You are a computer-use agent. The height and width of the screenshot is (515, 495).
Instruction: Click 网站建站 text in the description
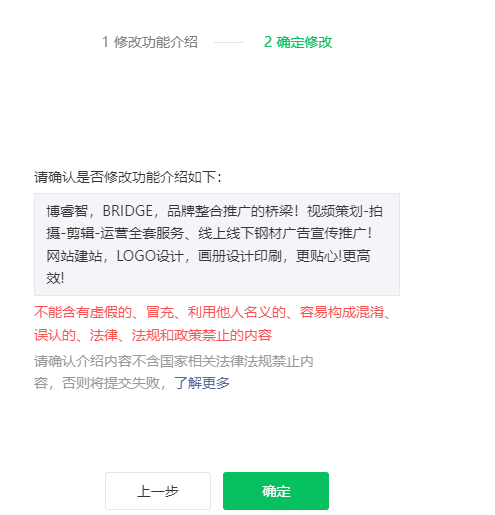tap(74, 256)
